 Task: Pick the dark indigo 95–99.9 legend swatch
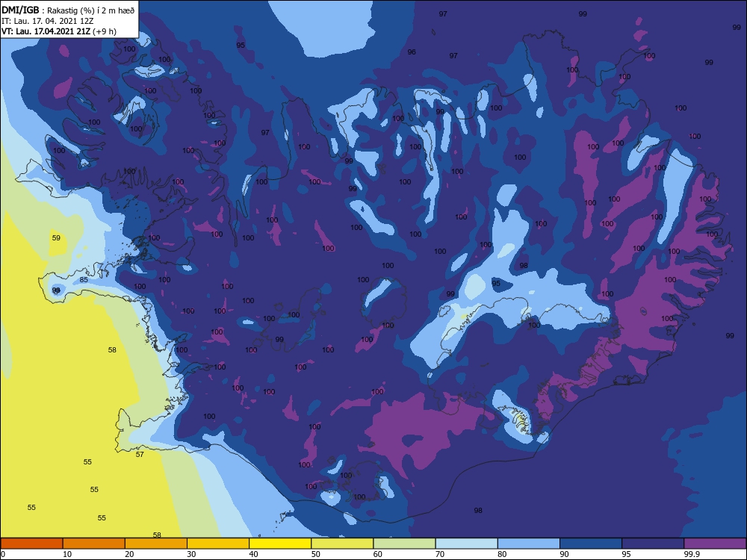(x=653, y=544)
